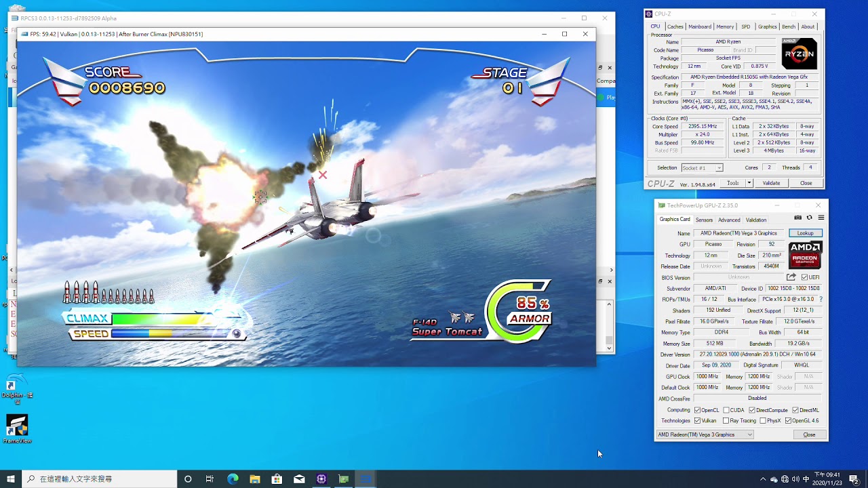This screenshot has width=868, height=488.
Task: Open the Mail app from the taskbar
Action: pos(299,479)
